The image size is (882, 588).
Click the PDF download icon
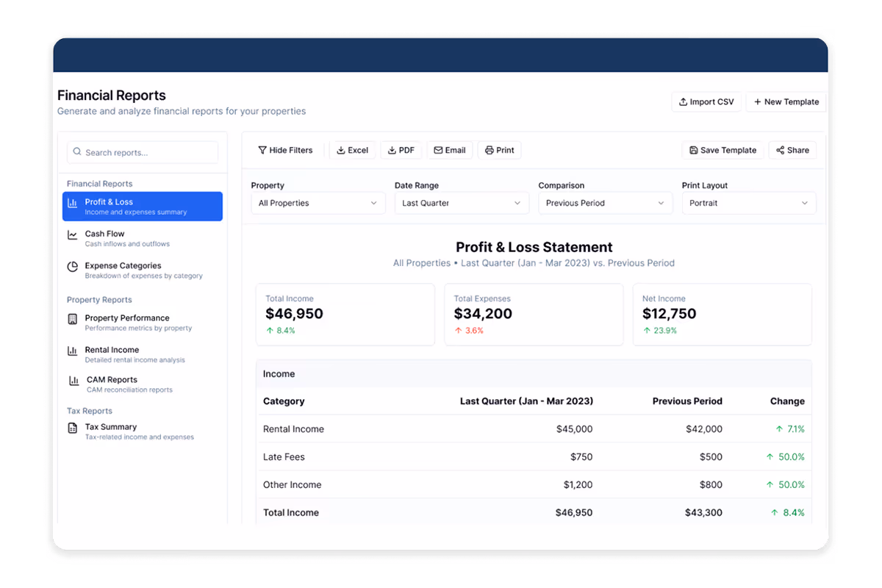click(392, 150)
